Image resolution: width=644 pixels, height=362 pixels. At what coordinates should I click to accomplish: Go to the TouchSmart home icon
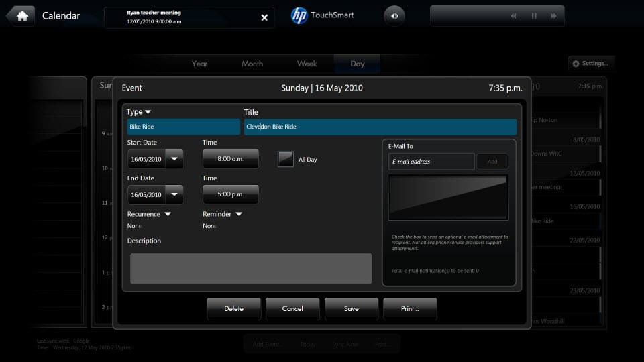[x=21, y=16]
